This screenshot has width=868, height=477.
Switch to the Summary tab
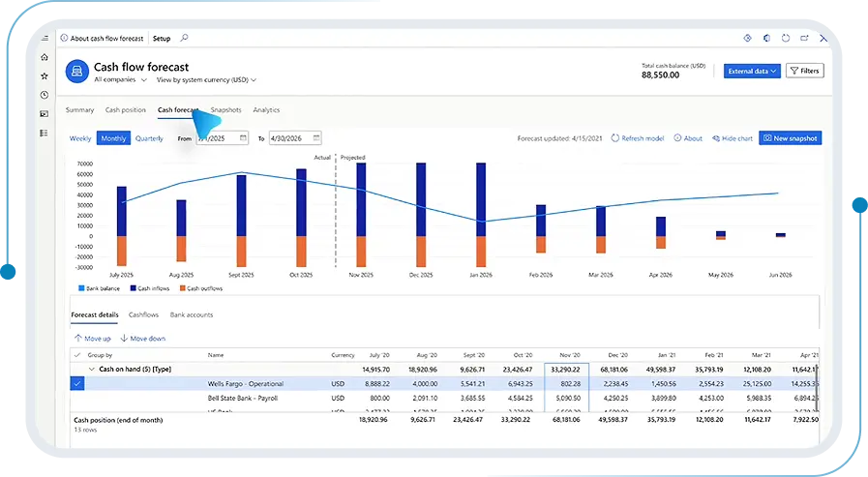(x=79, y=110)
